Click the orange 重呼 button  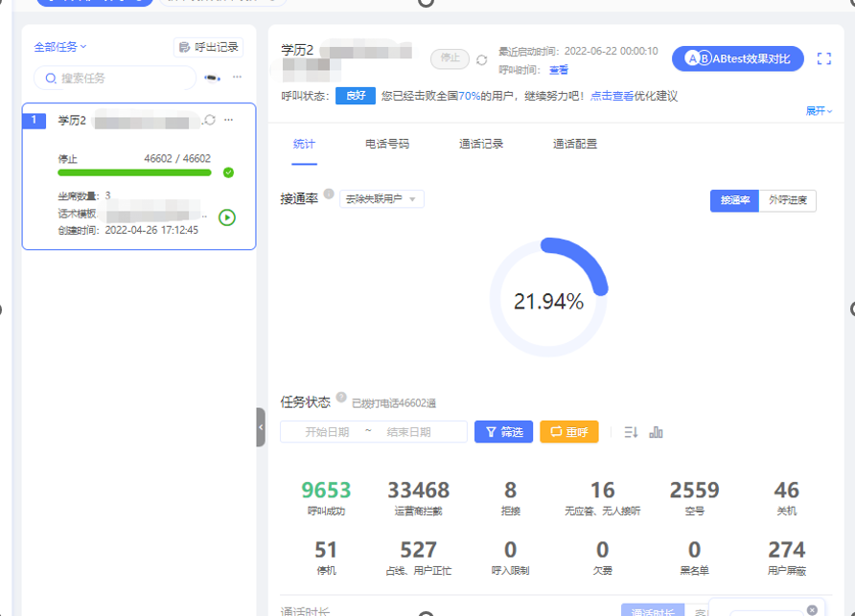click(x=568, y=432)
